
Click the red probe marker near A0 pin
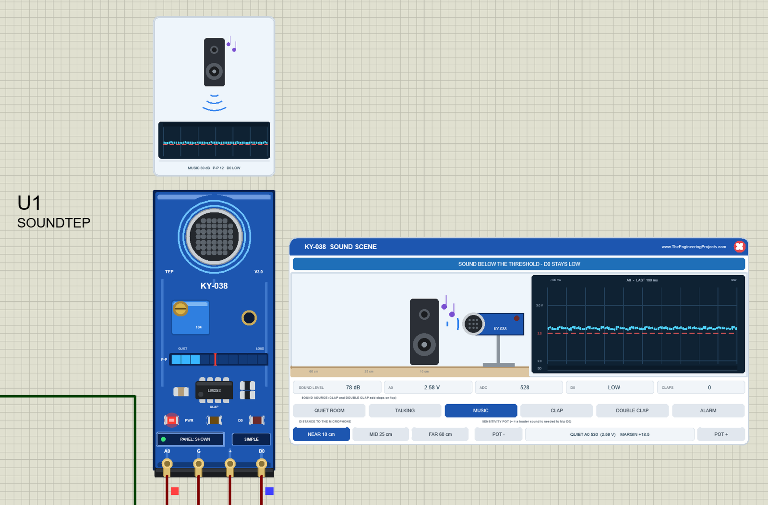point(175,491)
